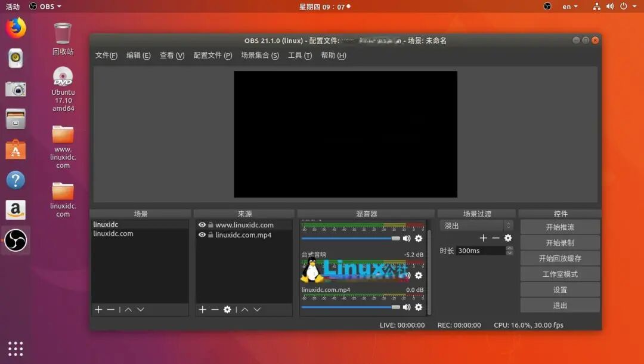This screenshot has height=364, width=644.
Task: Open the 场景集合(S) menu
Action: point(260,55)
